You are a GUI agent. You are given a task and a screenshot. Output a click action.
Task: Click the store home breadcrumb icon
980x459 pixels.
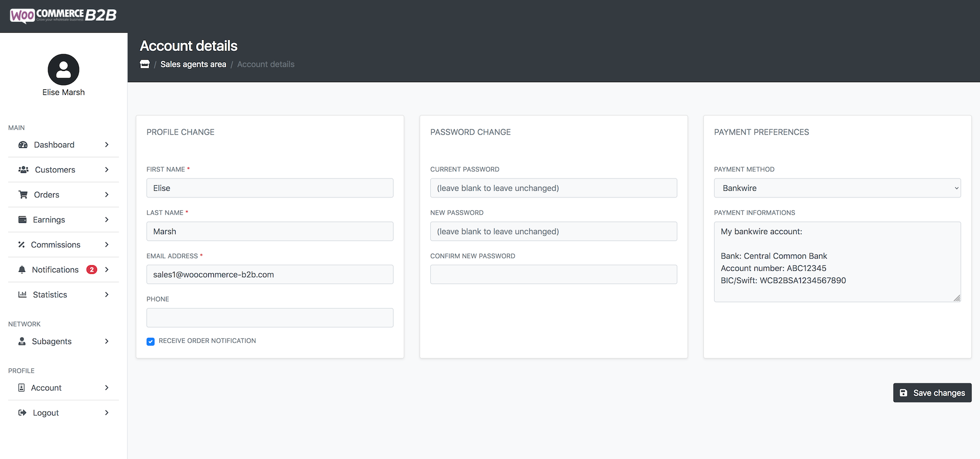coord(145,64)
